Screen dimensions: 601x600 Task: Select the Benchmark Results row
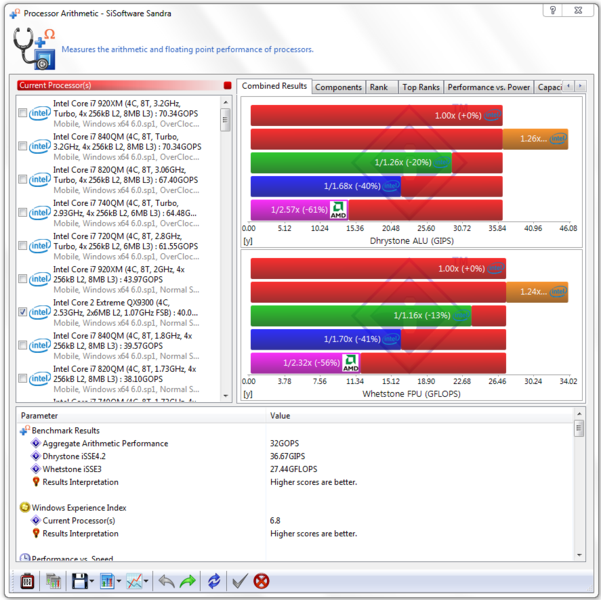tap(295, 431)
